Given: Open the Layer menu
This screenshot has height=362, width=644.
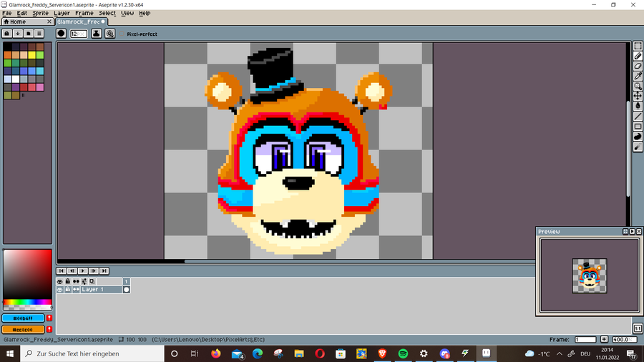Looking at the screenshot, I should pyautogui.click(x=62, y=13).
